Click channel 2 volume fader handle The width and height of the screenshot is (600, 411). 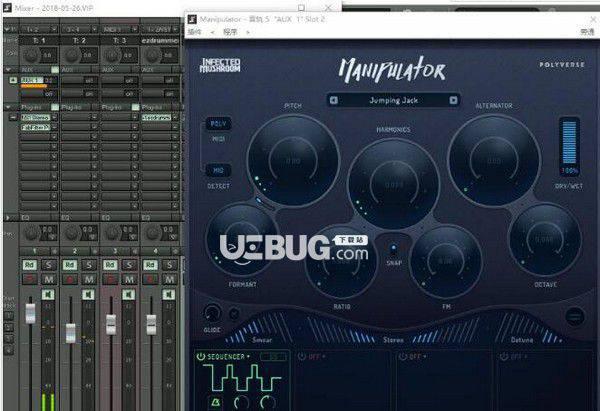[71, 332]
